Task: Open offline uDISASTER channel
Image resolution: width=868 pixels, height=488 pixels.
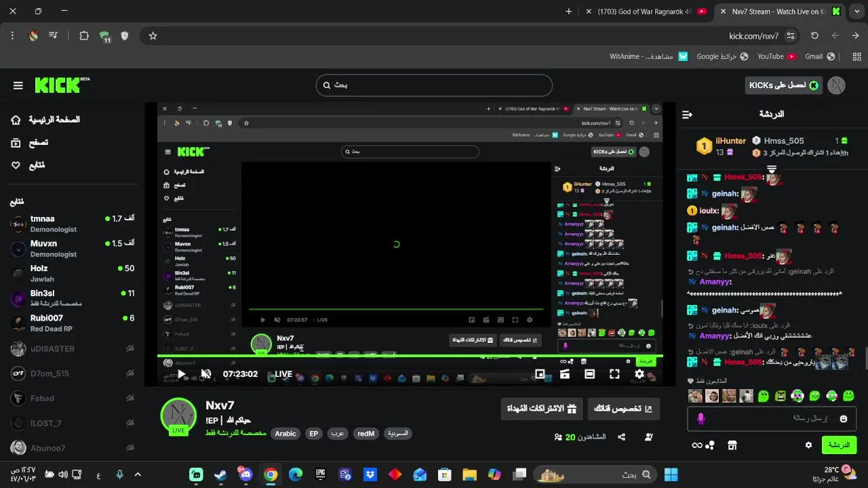Action: click(72, 349)
